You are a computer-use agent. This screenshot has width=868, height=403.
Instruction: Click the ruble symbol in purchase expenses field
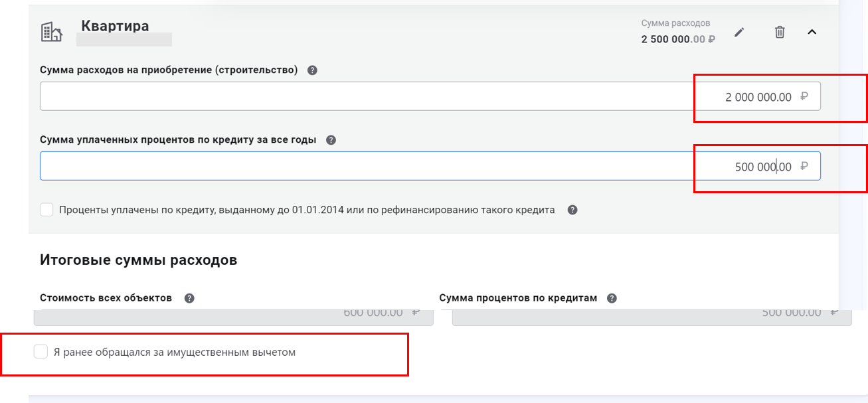click(804, 97)
